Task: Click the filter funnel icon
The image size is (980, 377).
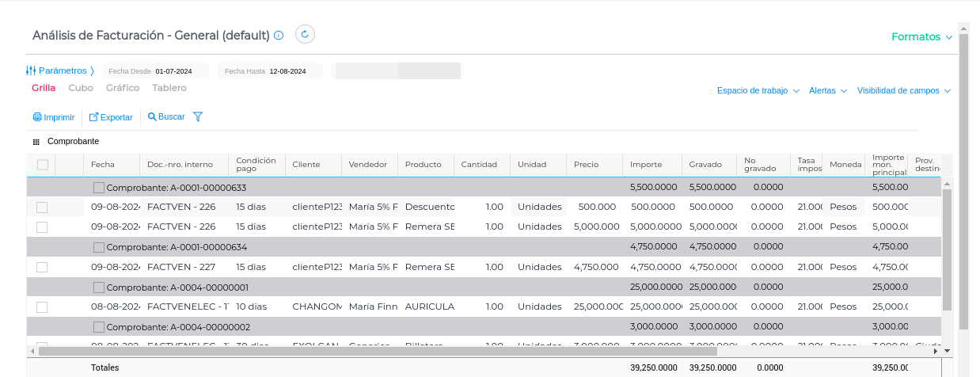Action: pos(198,117)
